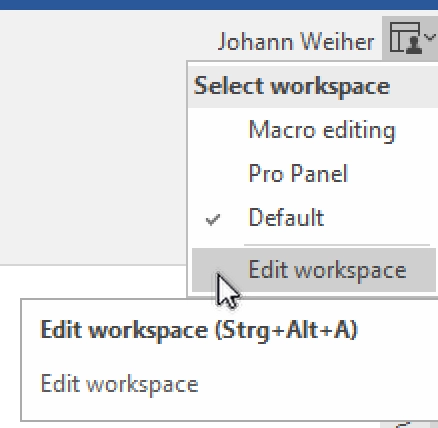Expand the chevron beside the workspace icon
The image size is (438, 428).
tap(430, 37)
